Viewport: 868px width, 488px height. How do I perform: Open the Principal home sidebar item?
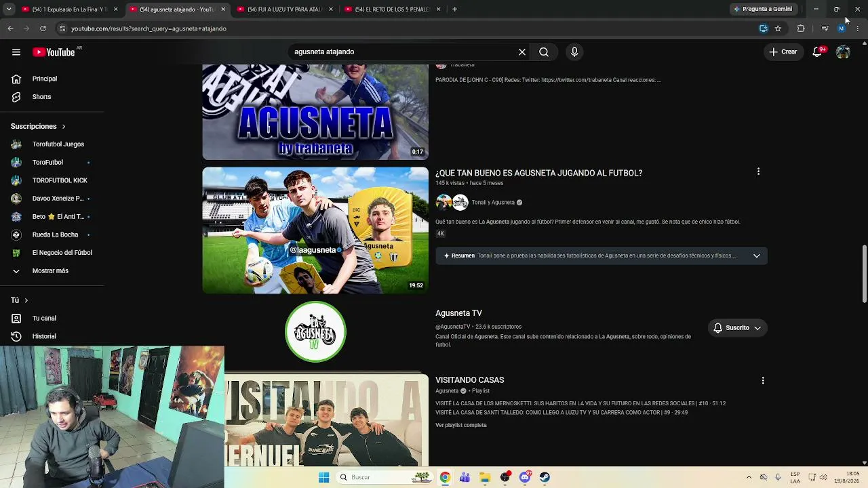click(45, 79)
